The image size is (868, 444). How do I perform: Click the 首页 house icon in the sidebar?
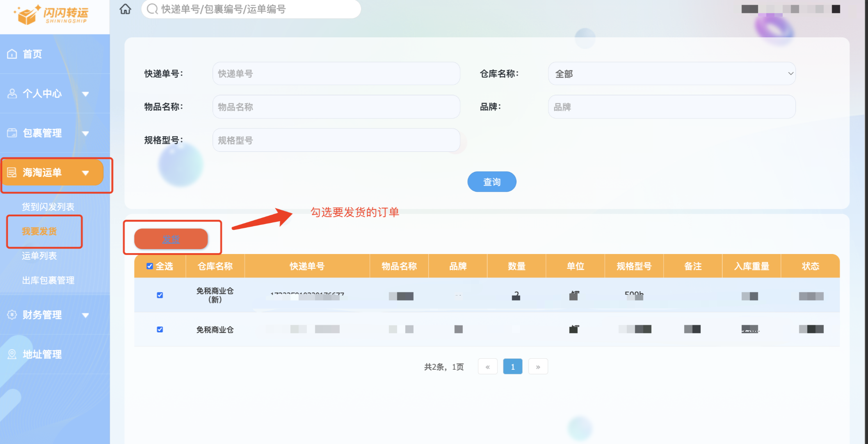pos(12,54)
